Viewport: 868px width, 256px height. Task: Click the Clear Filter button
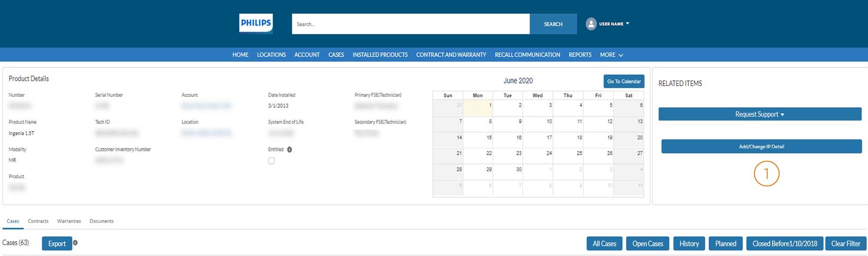click(845, 244)
